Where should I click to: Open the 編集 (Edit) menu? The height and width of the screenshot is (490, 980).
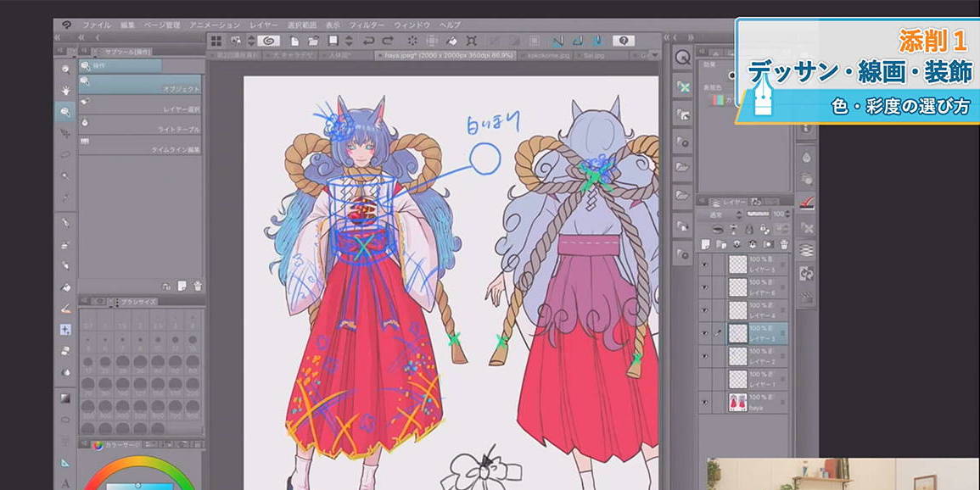pos(127,25)
